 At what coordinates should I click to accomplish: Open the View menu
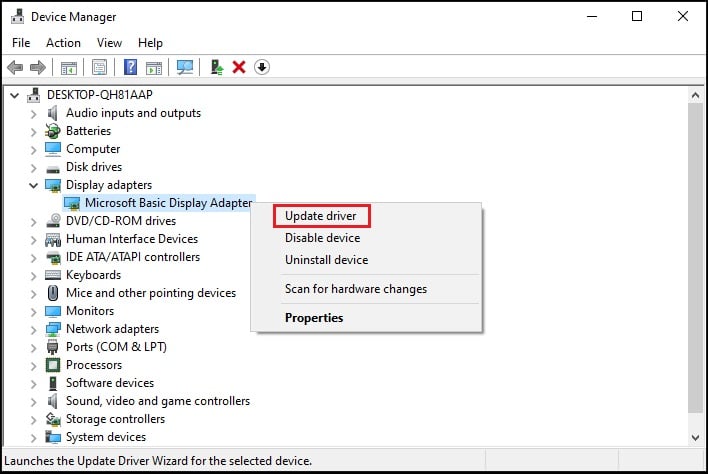pyautogui.click(x=109, y=43)
